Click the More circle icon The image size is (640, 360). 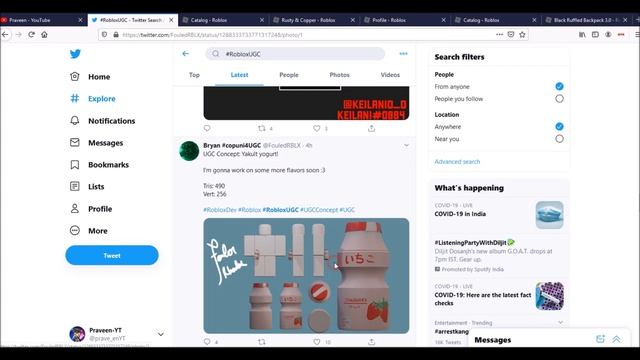point(75,231)
